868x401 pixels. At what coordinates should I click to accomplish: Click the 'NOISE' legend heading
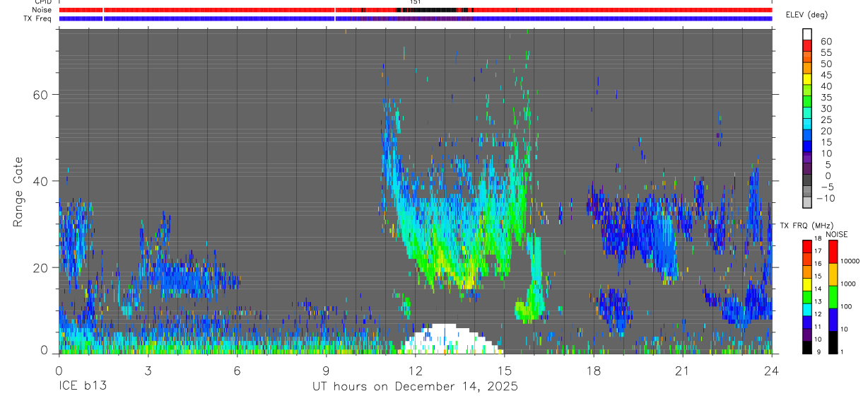click(837, 234)
